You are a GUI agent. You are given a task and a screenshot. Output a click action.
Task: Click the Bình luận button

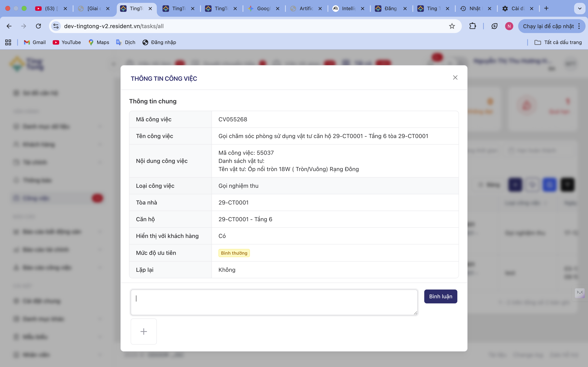point(441,296)
